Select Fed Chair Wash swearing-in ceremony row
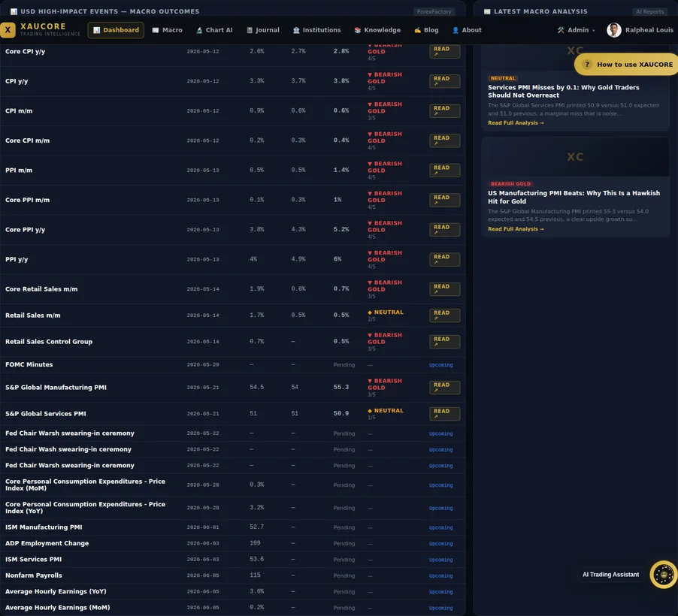 coord(68,449)
